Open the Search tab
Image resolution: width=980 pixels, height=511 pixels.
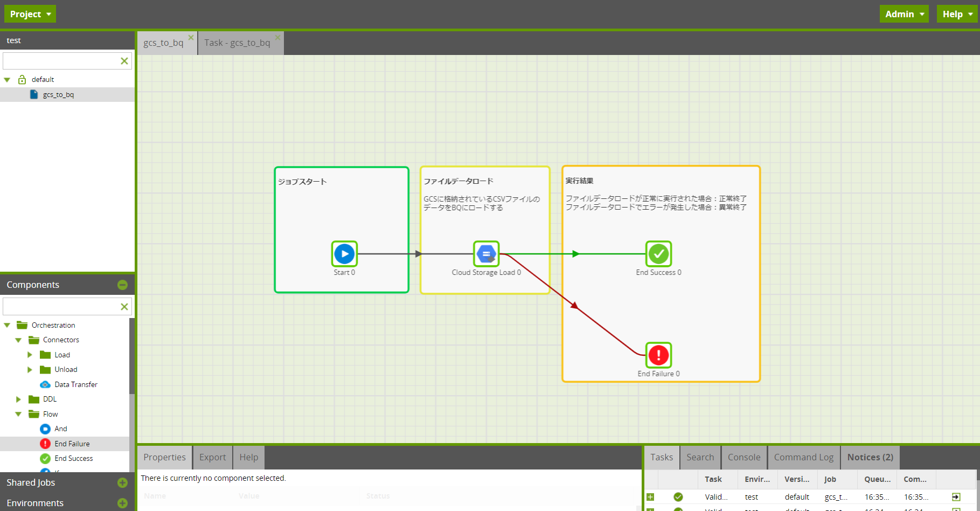pyautogui.click(x=700, y=458)
